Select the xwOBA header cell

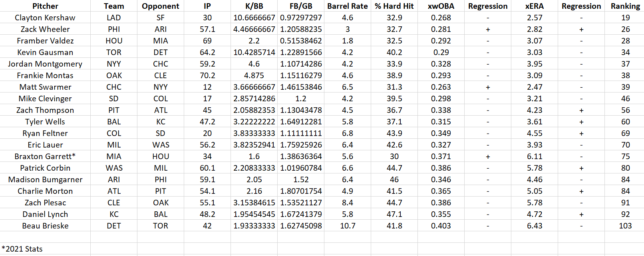point(441,6)
